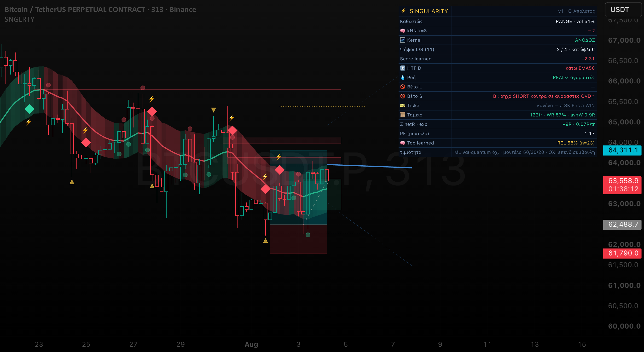This screenshot has width=644, height=352.
Task: Click the 'v1 · Ο Απόλυτος' version text
Action: [x=576, y=11]
